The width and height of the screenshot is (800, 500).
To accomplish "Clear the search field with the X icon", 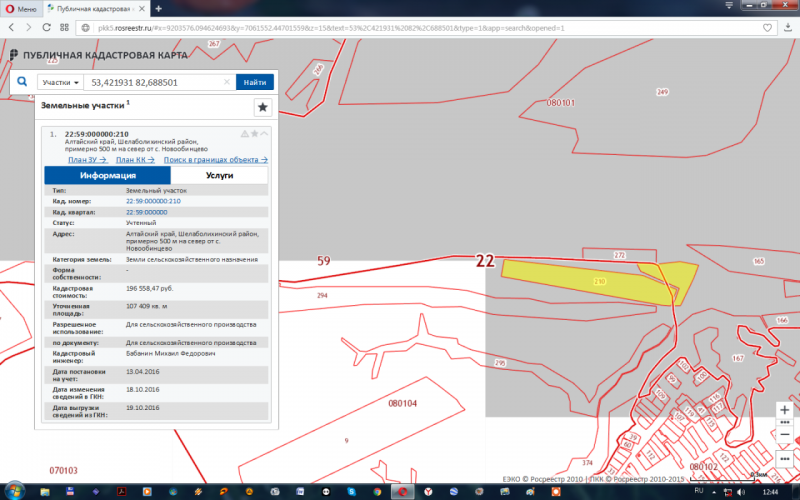I will coord(227,82).
